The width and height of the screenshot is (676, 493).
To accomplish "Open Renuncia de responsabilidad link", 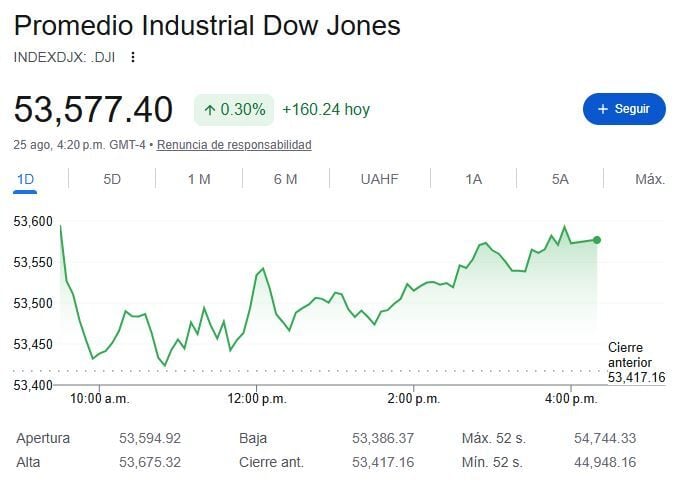I will point(234,144).
